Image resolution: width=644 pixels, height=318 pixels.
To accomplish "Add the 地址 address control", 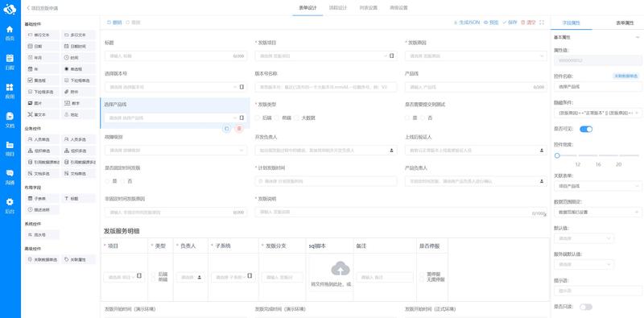I will coord(78,115).
